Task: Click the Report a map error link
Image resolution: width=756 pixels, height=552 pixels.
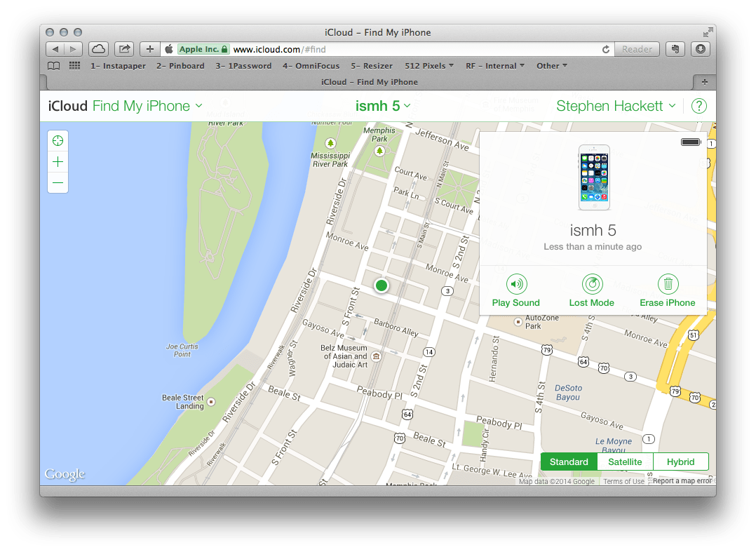Action: (x=681, y=480)
